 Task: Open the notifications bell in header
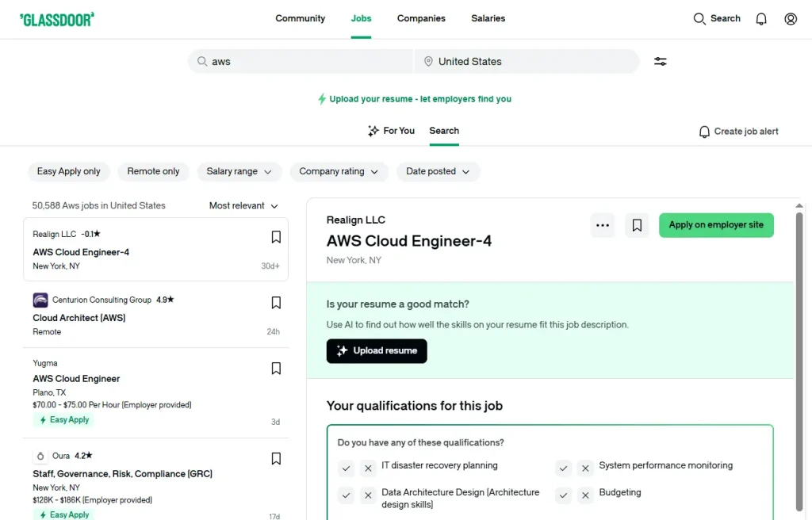click(x=760, y=19)
